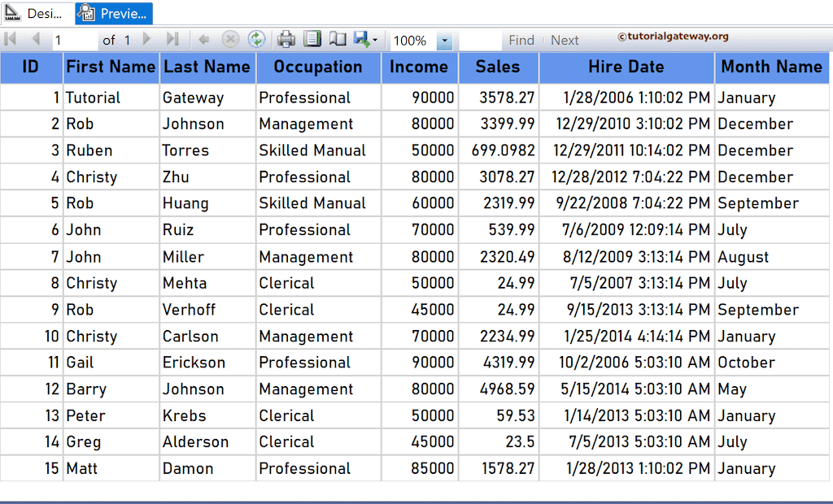The image size is (833, 504).
Task: Select the Mehta last name cell
Action: (x=207, y=283)
